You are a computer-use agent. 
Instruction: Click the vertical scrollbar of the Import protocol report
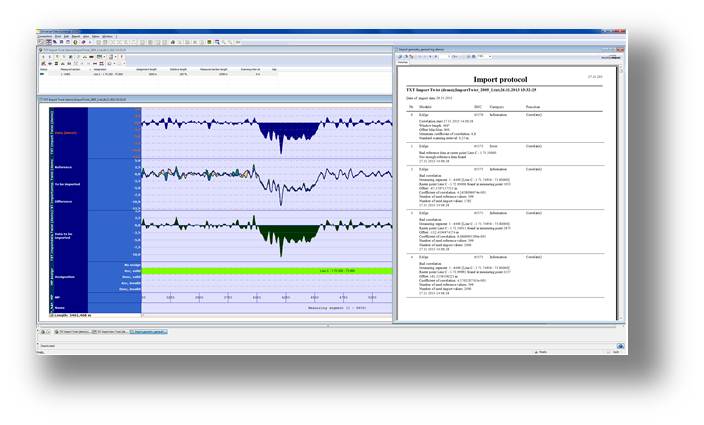621,180
